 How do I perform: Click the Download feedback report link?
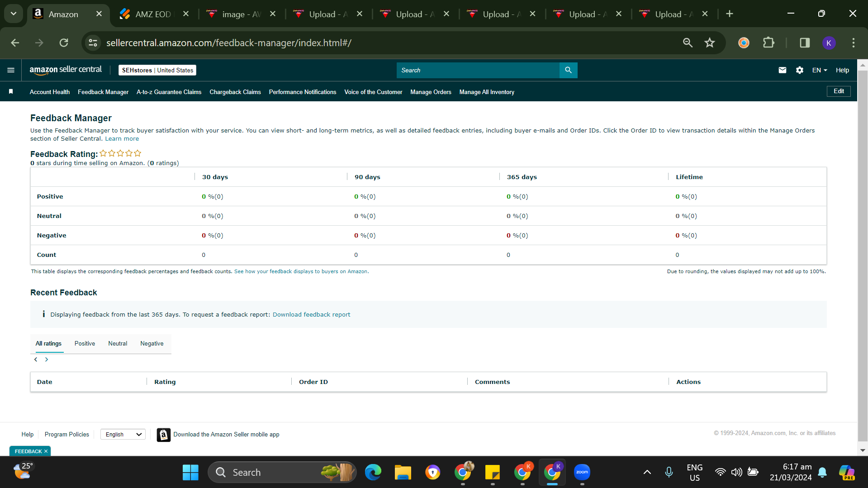coord(311,315)
